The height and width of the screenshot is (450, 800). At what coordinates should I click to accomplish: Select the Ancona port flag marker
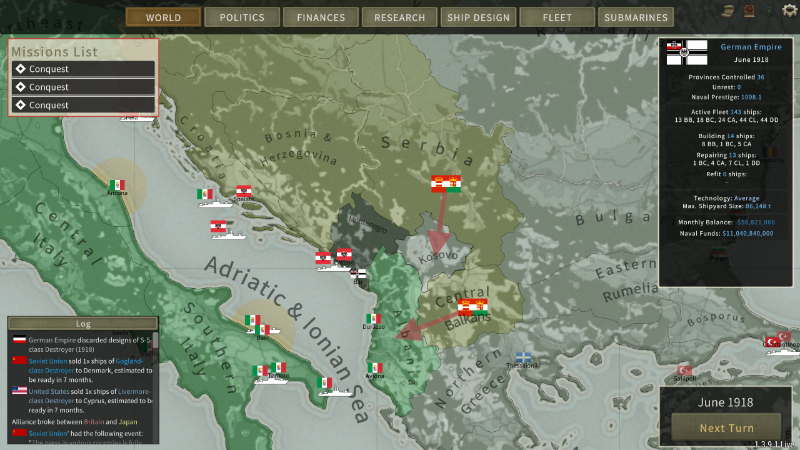click(118, 185)
